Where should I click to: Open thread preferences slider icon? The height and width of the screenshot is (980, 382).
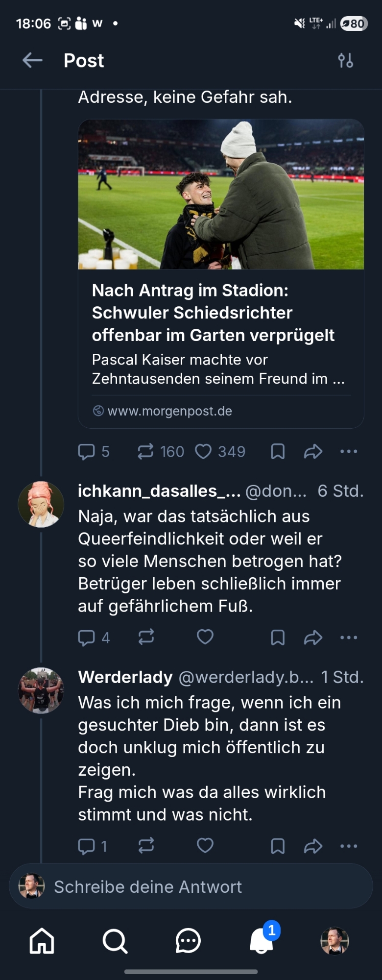coord(345,61)
